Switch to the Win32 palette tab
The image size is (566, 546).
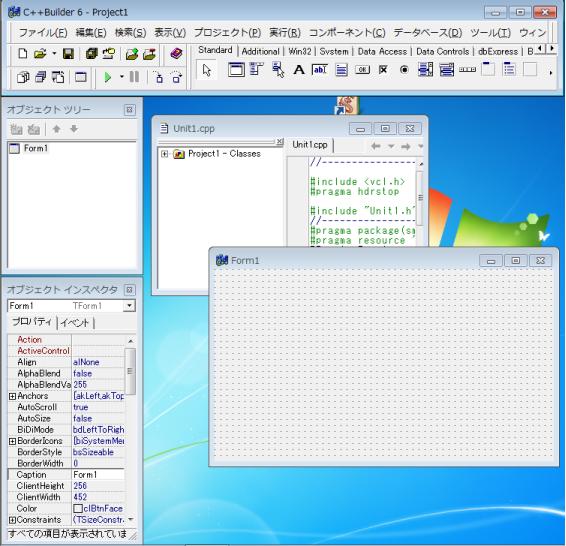[x=300, y=52]
